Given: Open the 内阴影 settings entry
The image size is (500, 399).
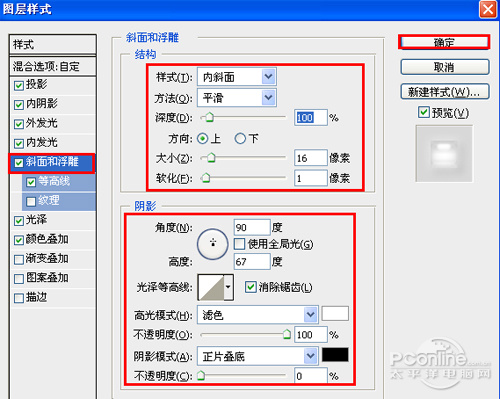Looking at the screenshot, I should (42, 104).
